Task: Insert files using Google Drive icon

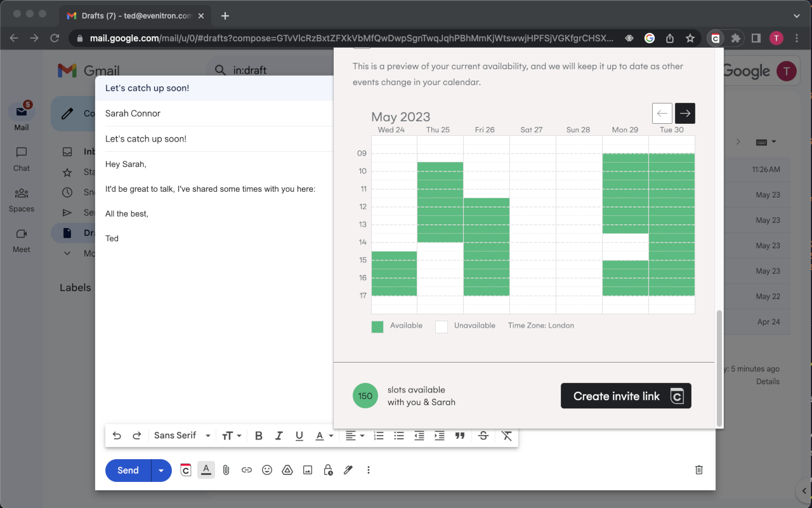Action: click(x=287, y=471)
